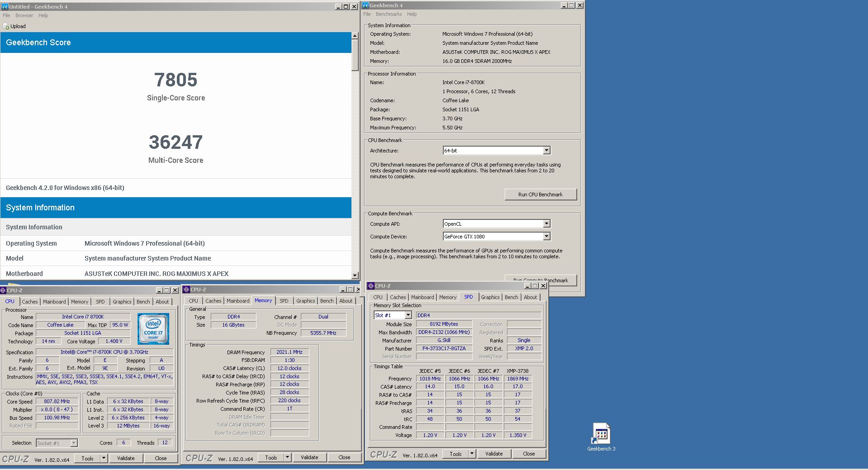Image resolution: width=868 pixels, height=470 pixels.
Task: Click the CAS# Latency value 12.0 clocks
Action: (289, 368)
